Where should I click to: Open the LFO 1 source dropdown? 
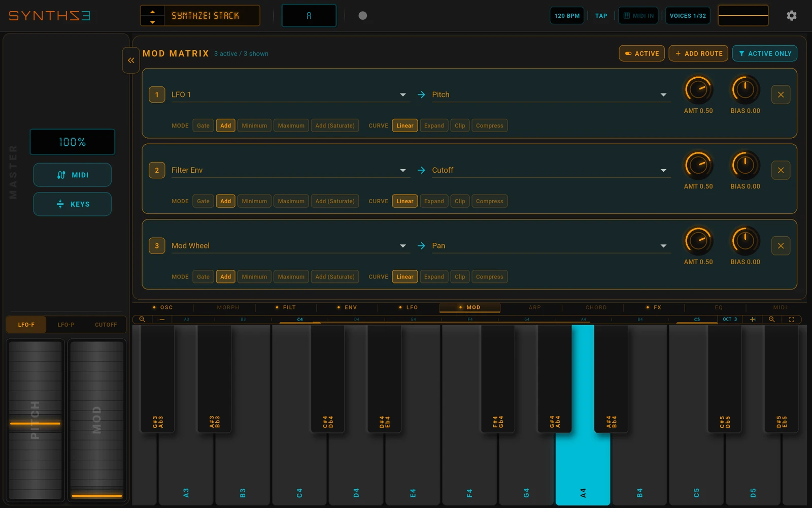[x=290, y=94]
